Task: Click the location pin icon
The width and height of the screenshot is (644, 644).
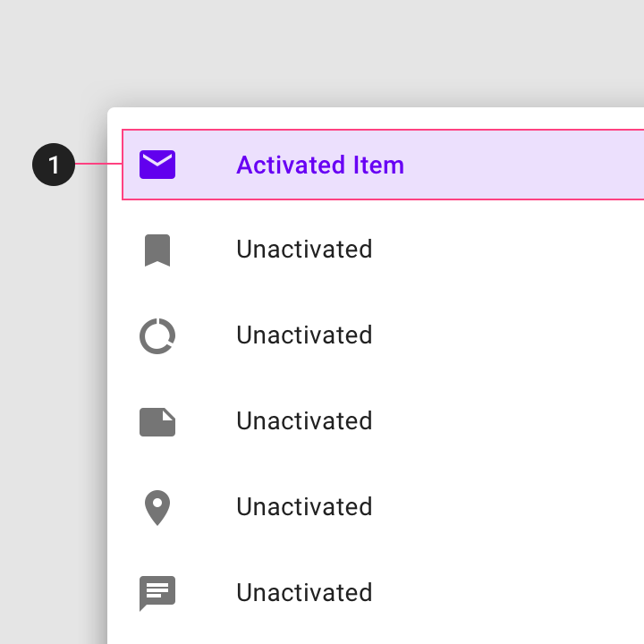Action: tap(157, 508)
